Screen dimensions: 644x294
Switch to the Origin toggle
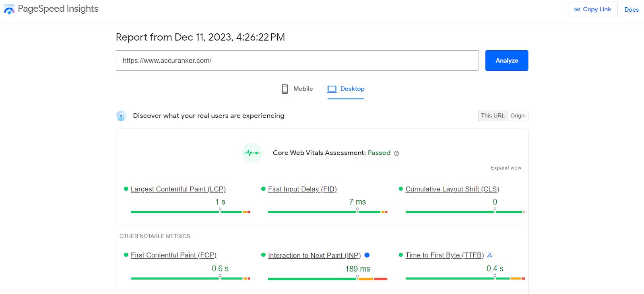click(x=518, y=116)
